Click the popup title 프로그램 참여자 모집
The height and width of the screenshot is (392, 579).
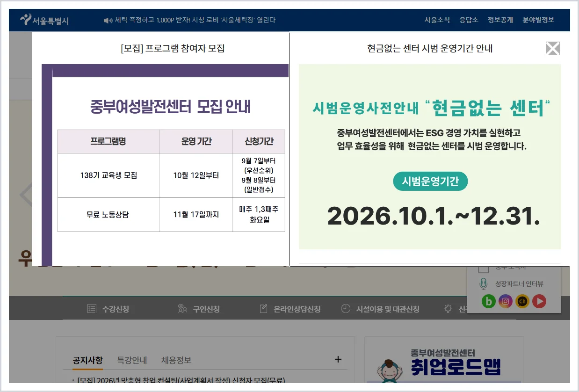tap(173, 48)
